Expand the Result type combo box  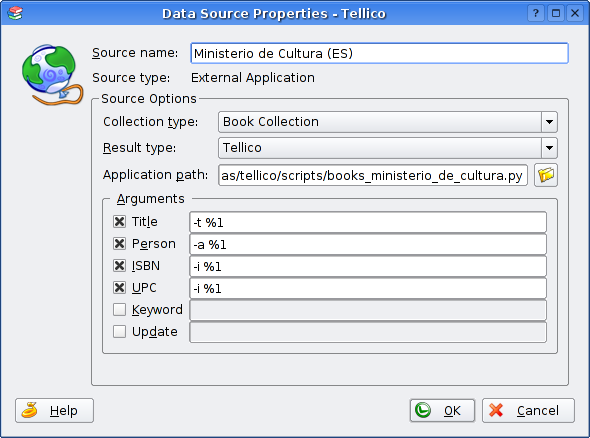(x=388, y=148)
